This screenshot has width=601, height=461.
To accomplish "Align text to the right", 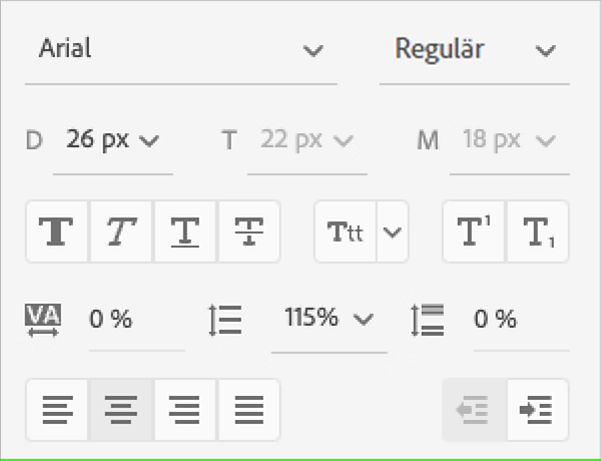I will [185, 410].
